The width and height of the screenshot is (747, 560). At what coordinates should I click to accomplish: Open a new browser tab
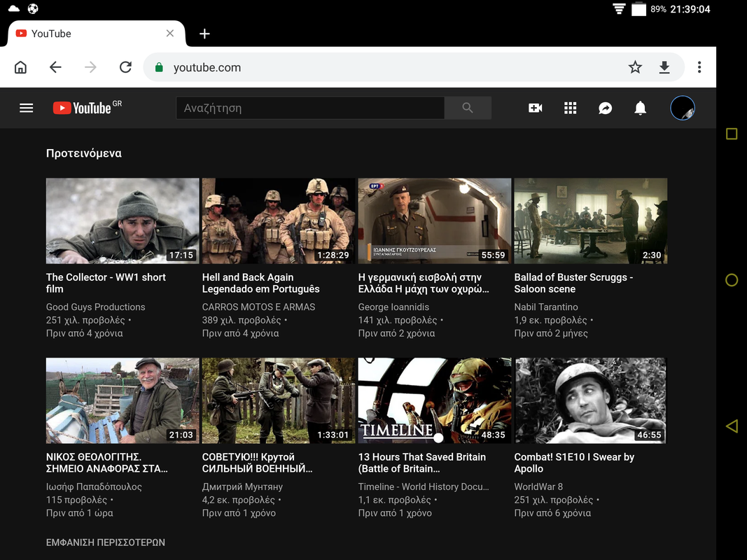204,34
